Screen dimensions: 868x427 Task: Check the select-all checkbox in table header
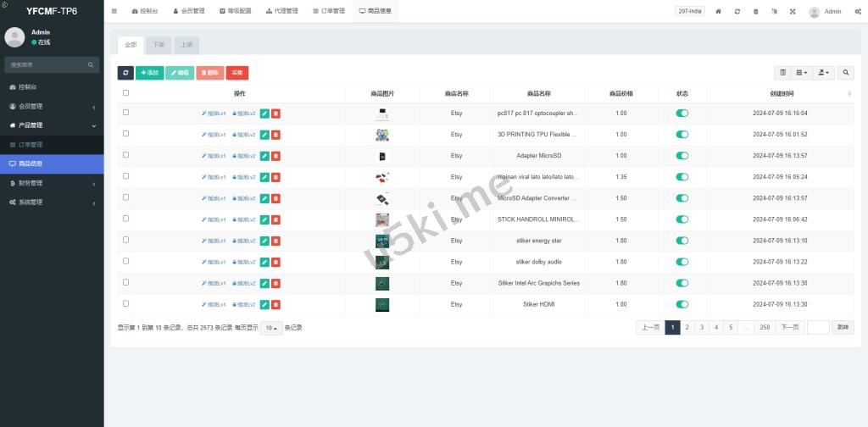tap(126, 93)
